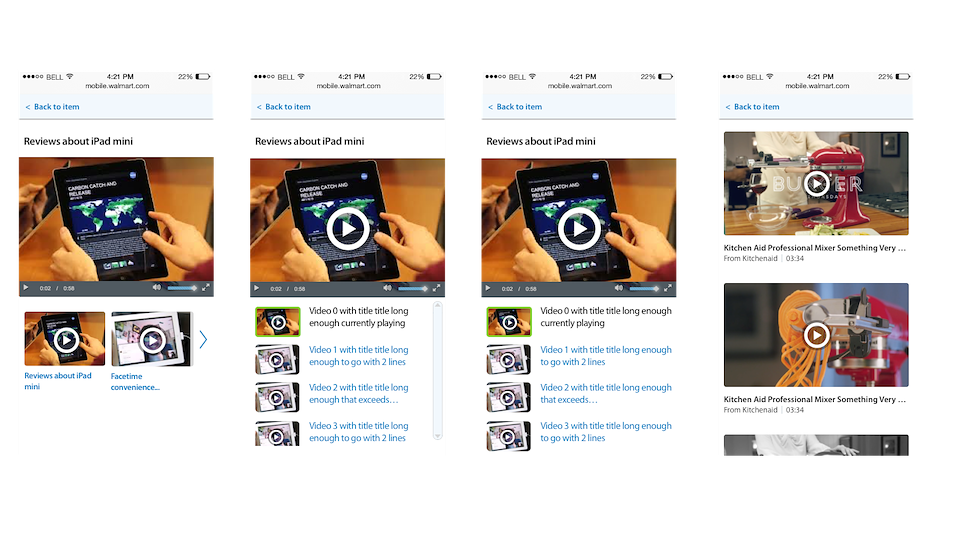Select Video 0 thumbnail in the no-scrollbar list
This screenshot has width=960, height=533.
coord(509,322)
